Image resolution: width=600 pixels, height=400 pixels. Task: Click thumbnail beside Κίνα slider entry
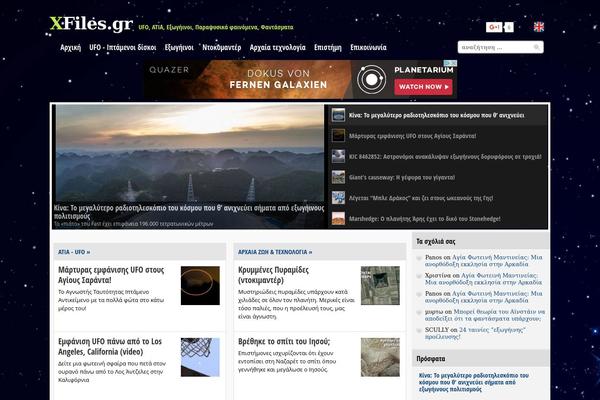click(338, 115)
